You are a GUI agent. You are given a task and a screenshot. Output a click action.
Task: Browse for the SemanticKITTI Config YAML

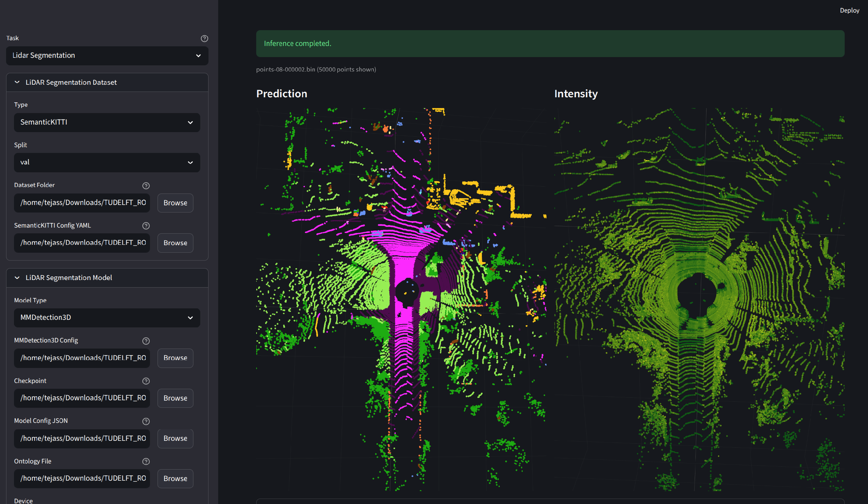pyautogui.click(x=175, y=243)
